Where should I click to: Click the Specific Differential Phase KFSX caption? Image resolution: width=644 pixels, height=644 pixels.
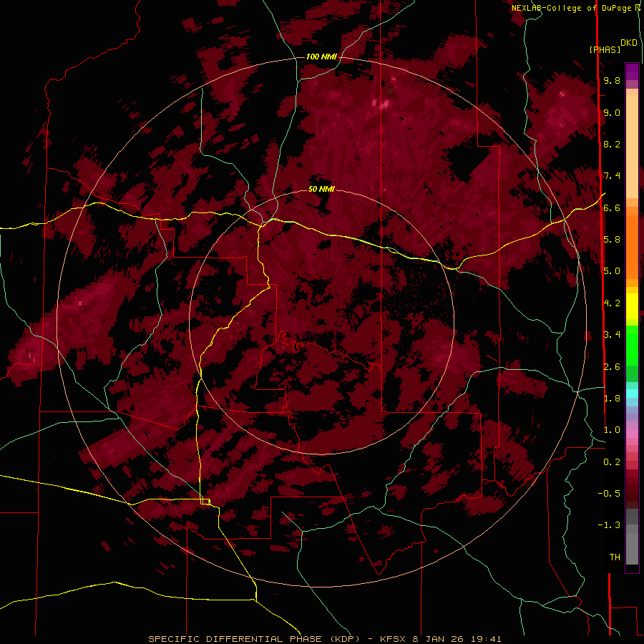click(x=324, y=639)
